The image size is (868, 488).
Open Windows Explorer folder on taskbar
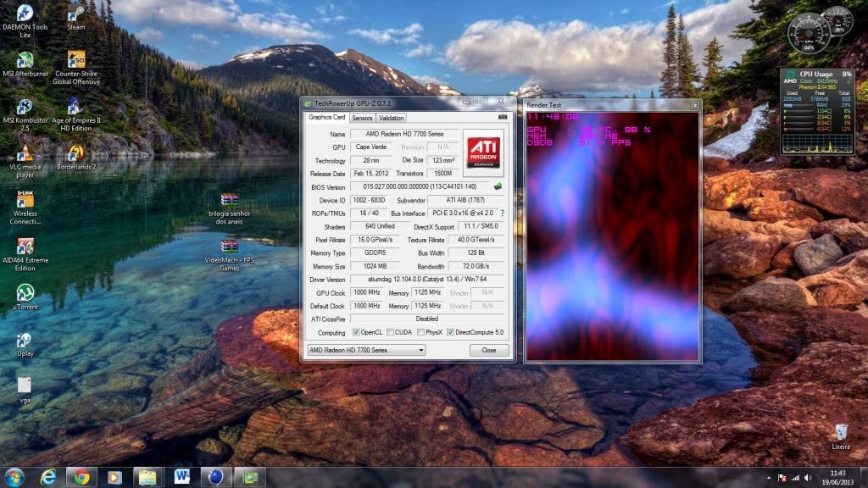coord(147,477)
